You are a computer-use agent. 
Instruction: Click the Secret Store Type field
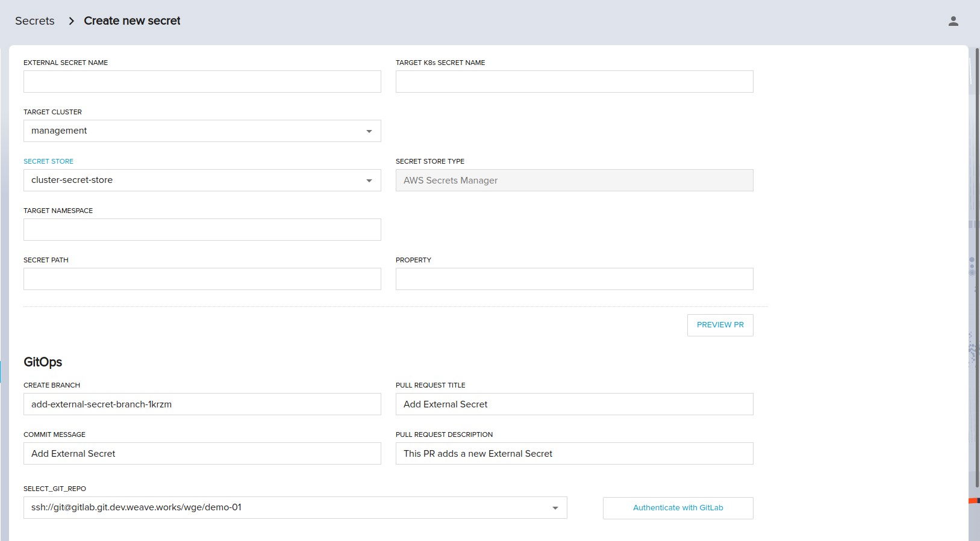[x=574, y=181]
